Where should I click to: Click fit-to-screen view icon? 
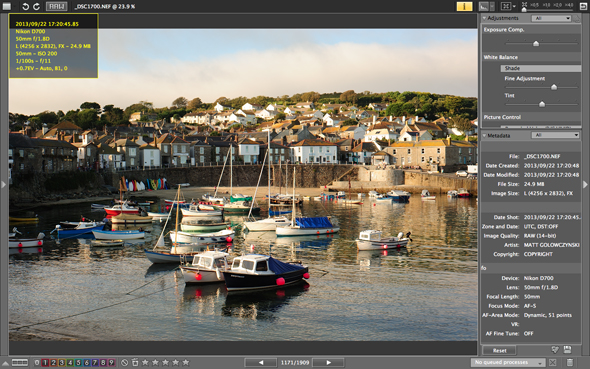[506, 6]
